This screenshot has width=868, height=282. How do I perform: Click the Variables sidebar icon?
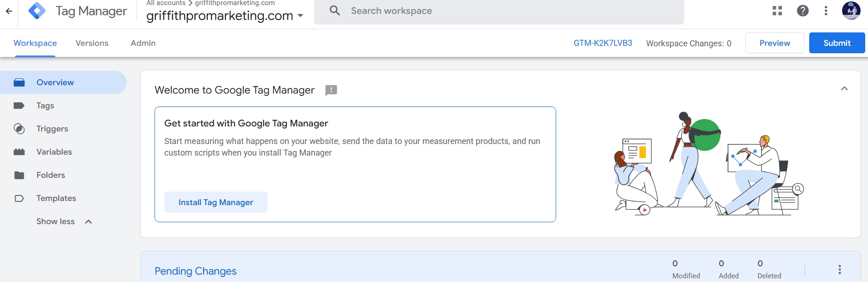(x=19, y=152)
